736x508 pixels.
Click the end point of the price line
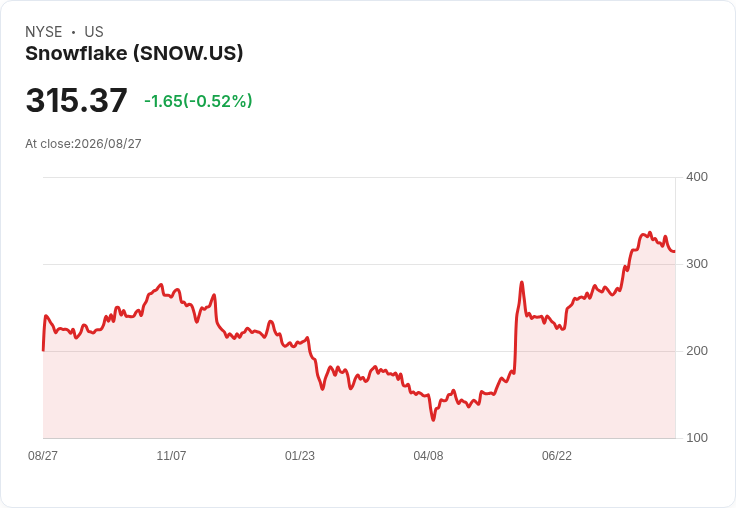pyautogui.click(x=675, y=252)
